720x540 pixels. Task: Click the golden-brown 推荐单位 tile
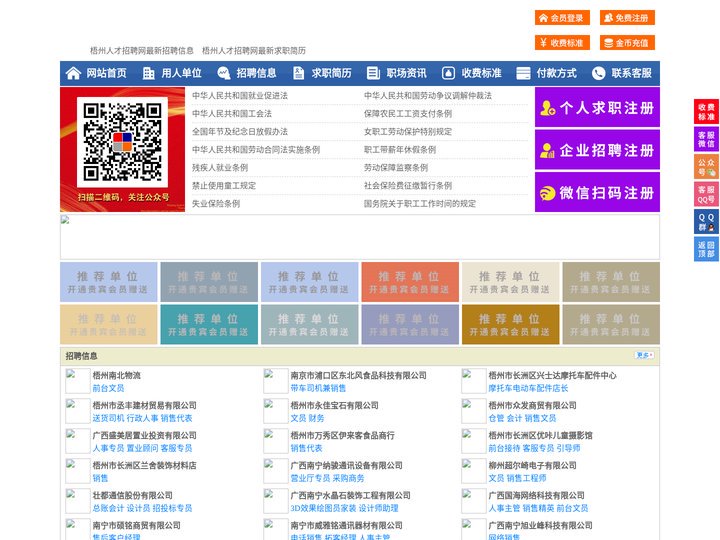pos(511,324)
